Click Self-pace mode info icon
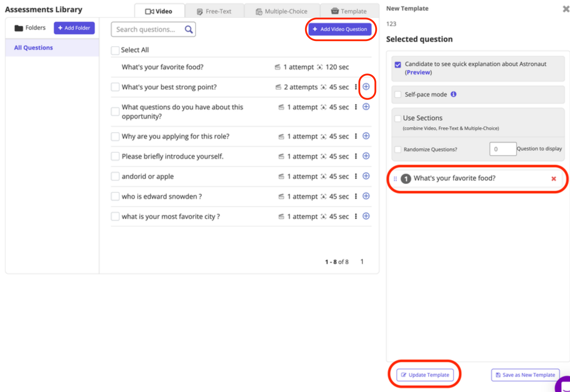This screenshot has width=570, height=392. click(x=453, y=94)
